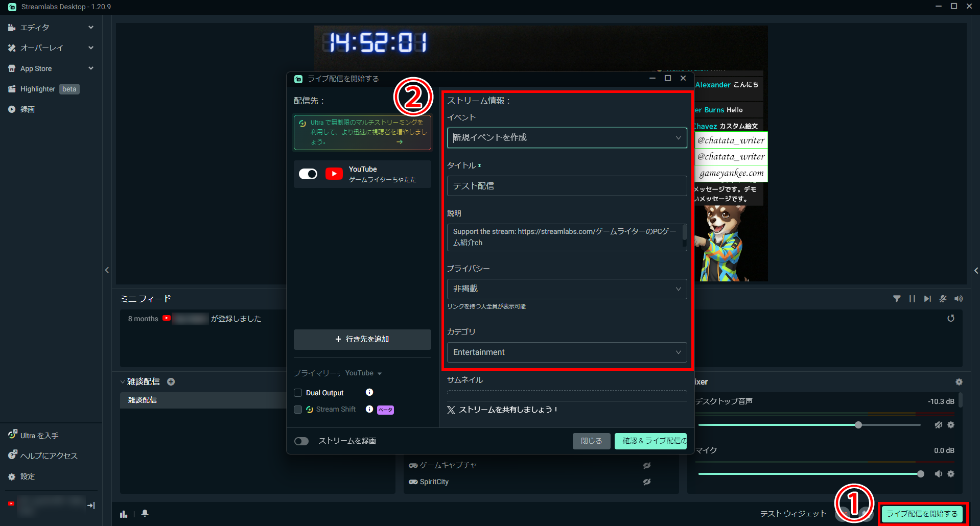This screenshot has height=526, width=980.
Task: Enable the Dual Output checkbox
Action: pos(298,393)
